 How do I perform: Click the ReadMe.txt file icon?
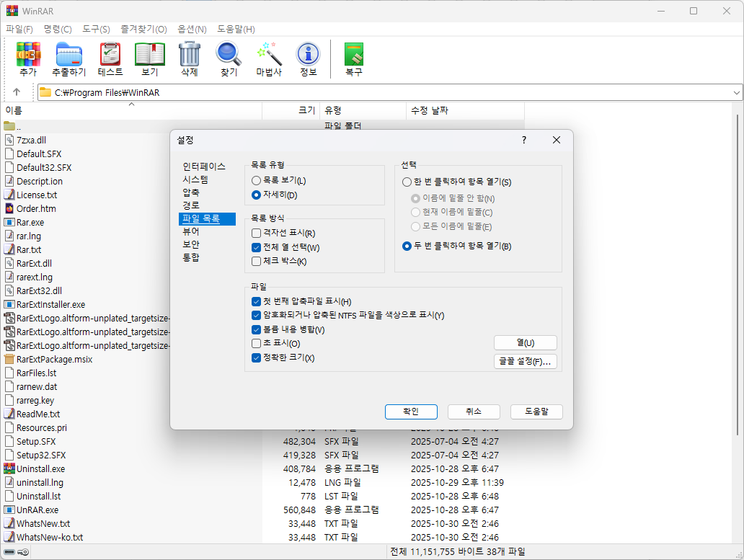[x=9, y=414]
